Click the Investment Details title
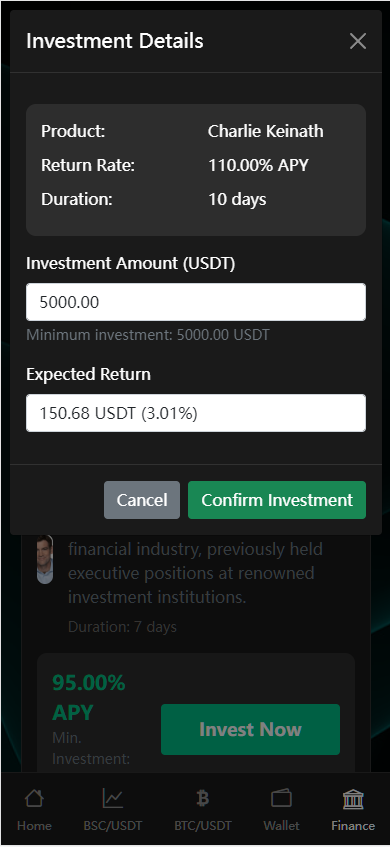 (x=115, y=41)
